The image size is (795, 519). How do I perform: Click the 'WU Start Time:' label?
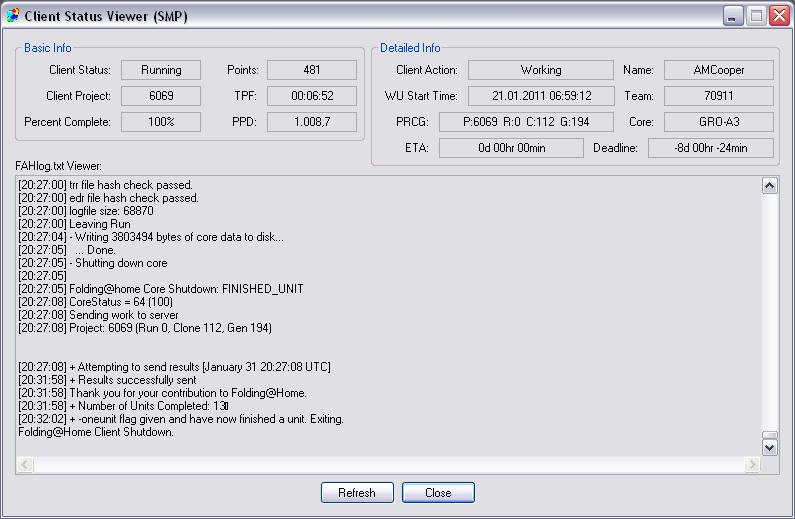(x=421, y=96)
